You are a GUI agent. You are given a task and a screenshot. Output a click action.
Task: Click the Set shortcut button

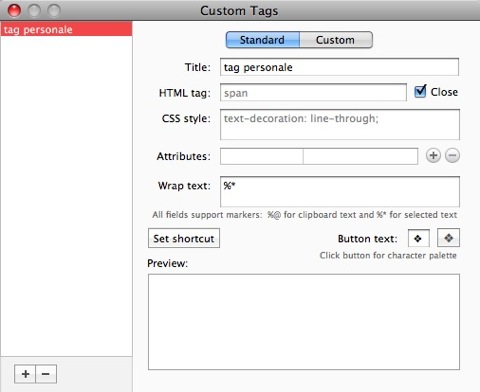[184, 238]
